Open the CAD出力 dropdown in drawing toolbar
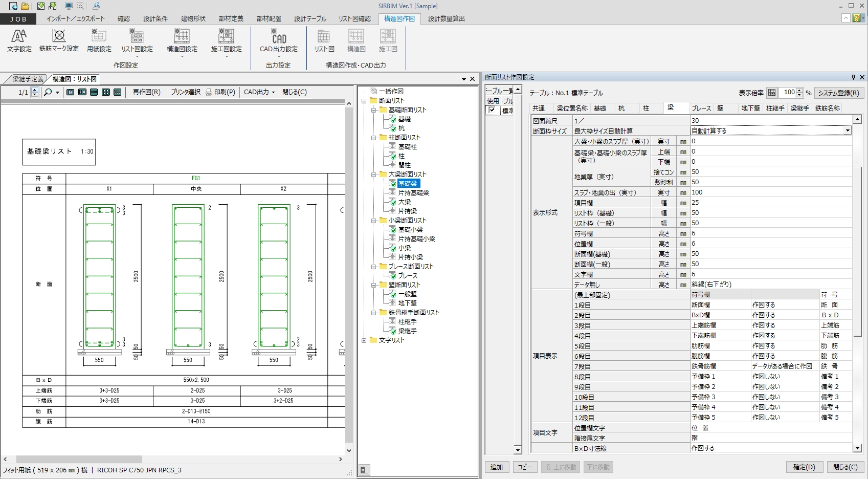The width and height of the screenshot is (868, 479). 259,92
